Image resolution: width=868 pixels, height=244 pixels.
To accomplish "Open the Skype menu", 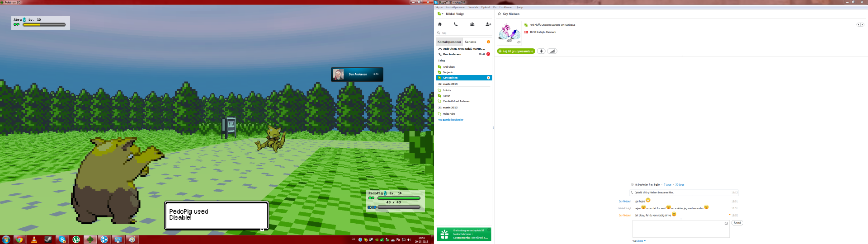I will 439,7.
